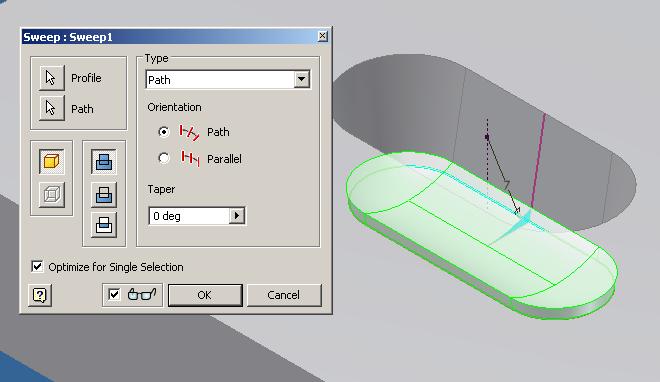Image resolution: width=660 pixels, height=382 pixels.
Task: Click the magenta sweep path line
Action: coord(538,160)
